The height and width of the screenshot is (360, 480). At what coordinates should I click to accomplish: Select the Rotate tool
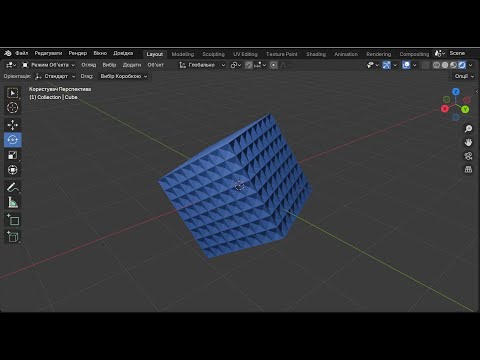coord(13,140)
